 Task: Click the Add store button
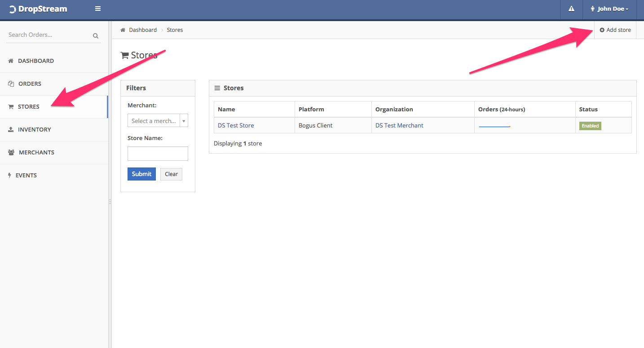pos(615,30)
